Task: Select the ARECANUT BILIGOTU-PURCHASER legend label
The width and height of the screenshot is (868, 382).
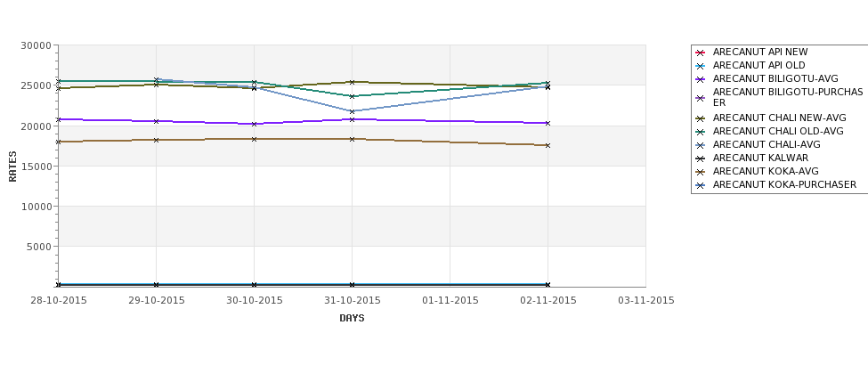Action: 788,97
